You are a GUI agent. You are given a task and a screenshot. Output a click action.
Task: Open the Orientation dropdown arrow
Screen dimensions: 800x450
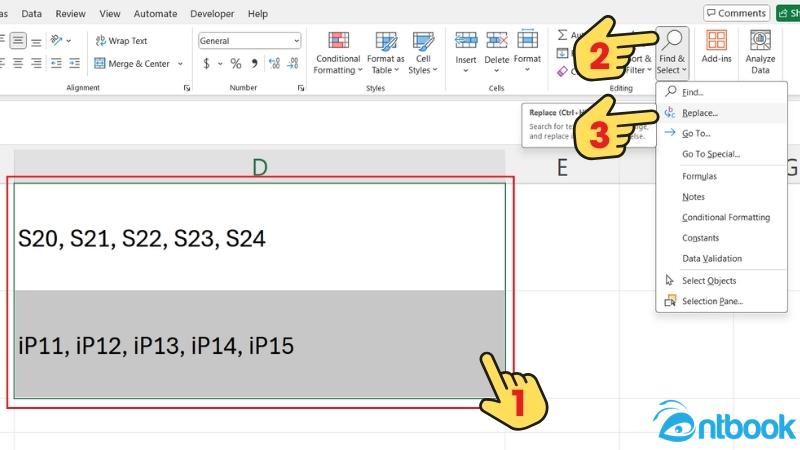coord(69,41)
